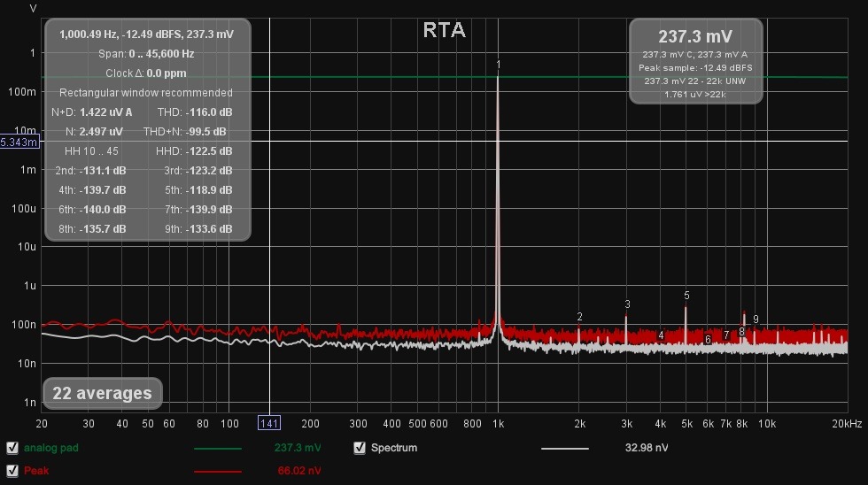Click the N+D 1.422 uV A reading
The image size is (868, 485).
pos(92,112)
